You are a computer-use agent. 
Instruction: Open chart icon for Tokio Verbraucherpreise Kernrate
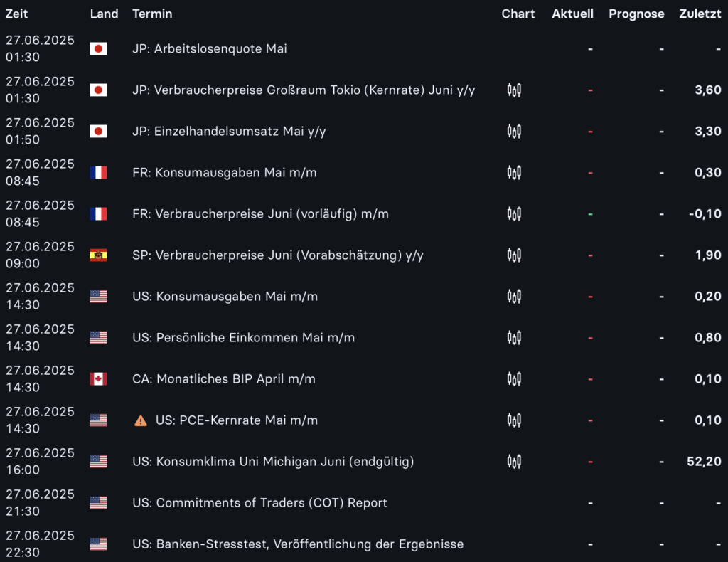click(514, 90)
